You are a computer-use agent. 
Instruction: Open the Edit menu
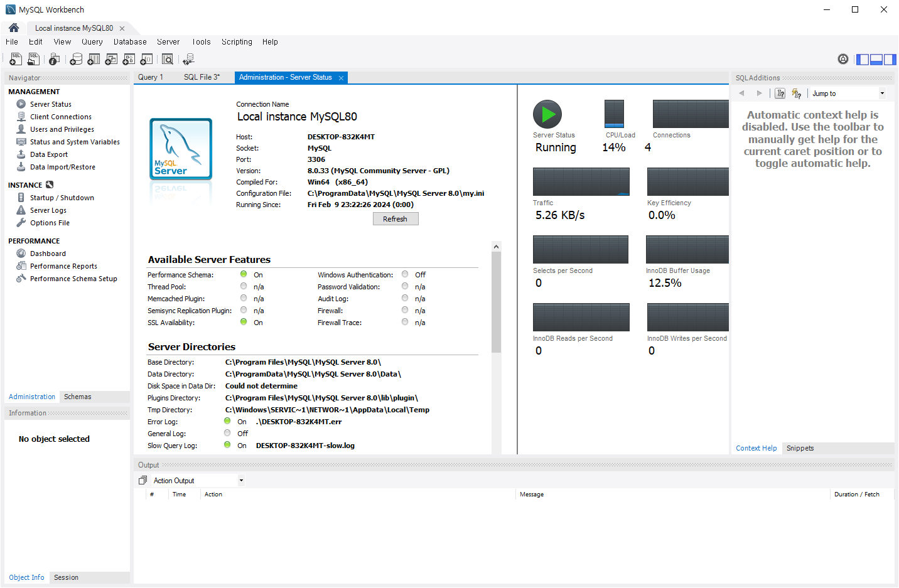click(36, 42)
